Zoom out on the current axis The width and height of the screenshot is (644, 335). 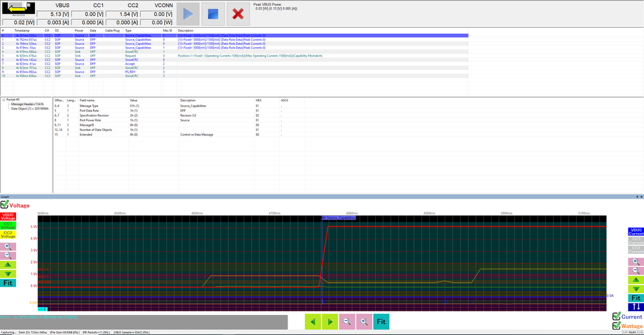coord(636,270)
